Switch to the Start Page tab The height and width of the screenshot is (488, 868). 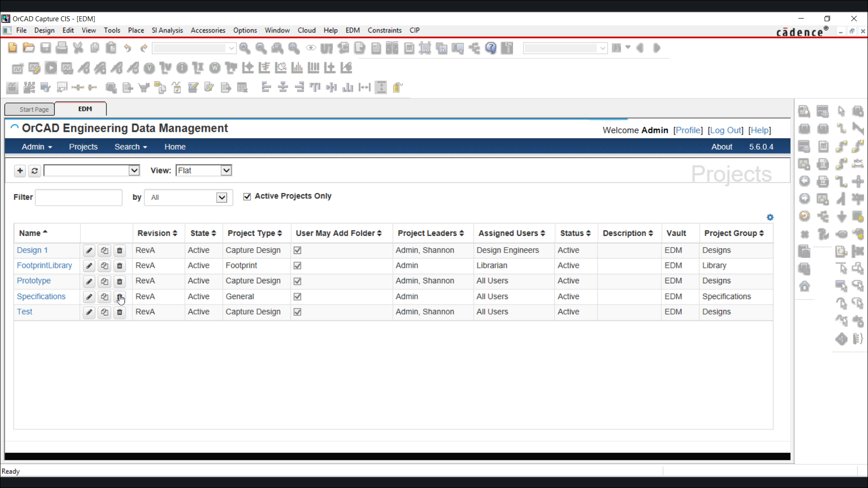click(x=30, y=109)
